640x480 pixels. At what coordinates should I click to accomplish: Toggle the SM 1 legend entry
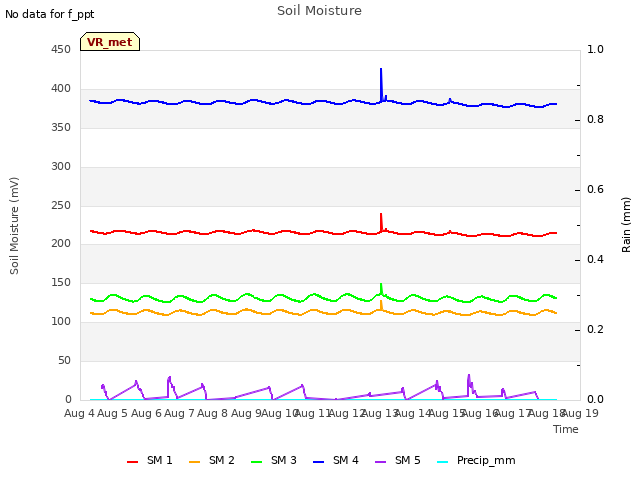click(150, 461)
